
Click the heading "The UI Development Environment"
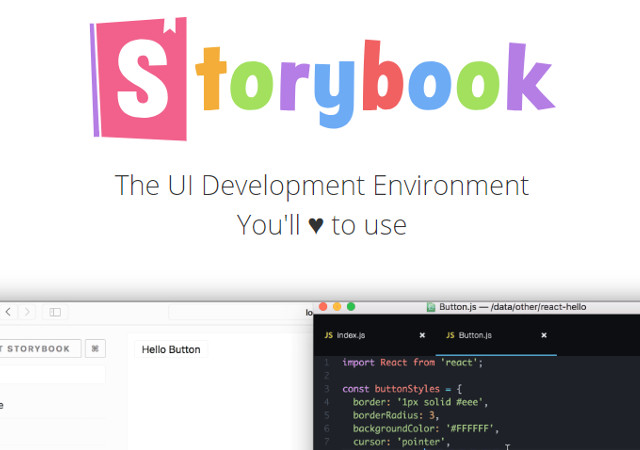(x=322, y=185)
